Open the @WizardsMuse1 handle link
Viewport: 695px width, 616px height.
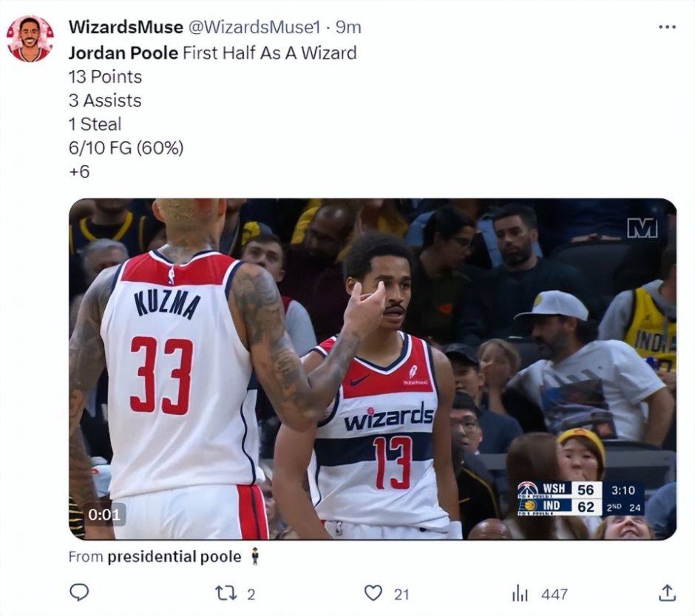point(254,27)
